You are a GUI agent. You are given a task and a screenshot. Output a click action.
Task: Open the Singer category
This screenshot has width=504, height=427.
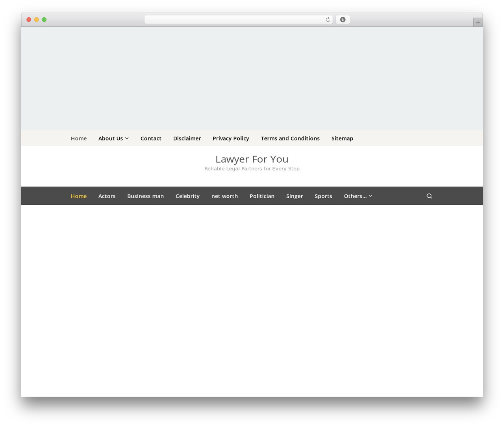[295, 196]
